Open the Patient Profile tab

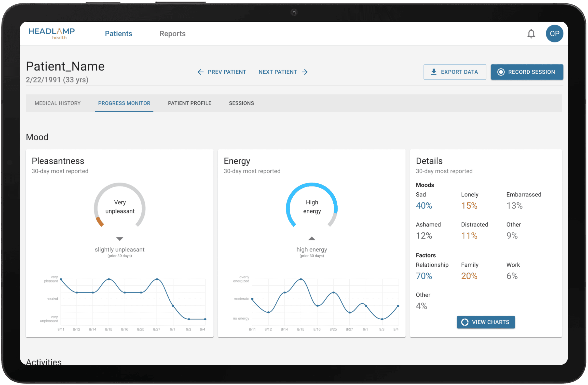pos(190,103)
